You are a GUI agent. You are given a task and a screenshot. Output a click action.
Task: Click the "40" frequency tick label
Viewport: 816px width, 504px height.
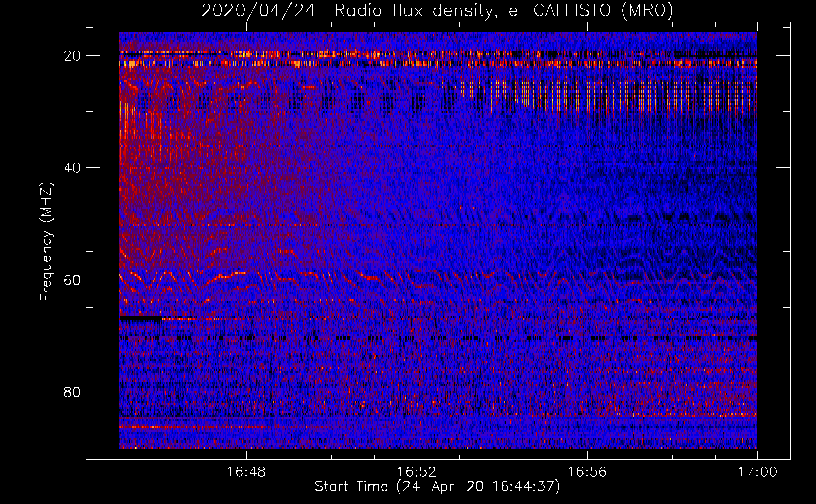pos(73,168)
